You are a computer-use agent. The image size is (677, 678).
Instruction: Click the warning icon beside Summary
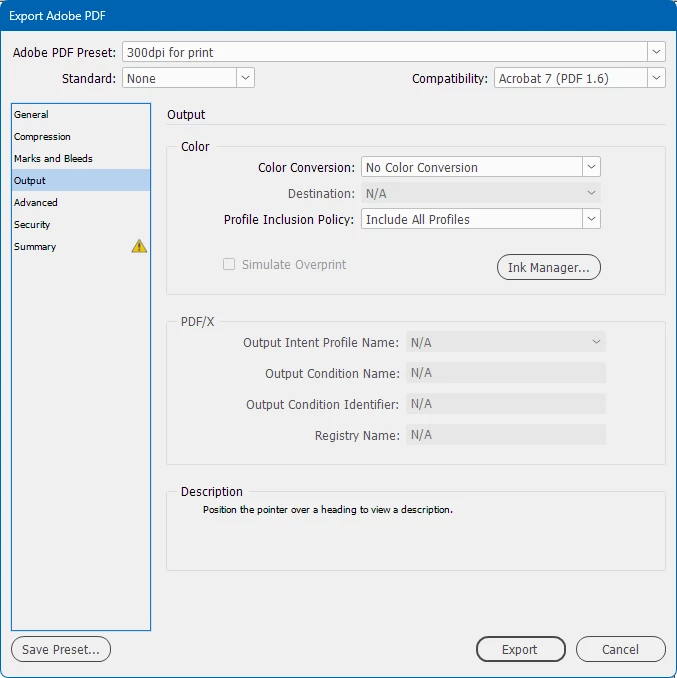pyautogui.click(x=139, y=246)
